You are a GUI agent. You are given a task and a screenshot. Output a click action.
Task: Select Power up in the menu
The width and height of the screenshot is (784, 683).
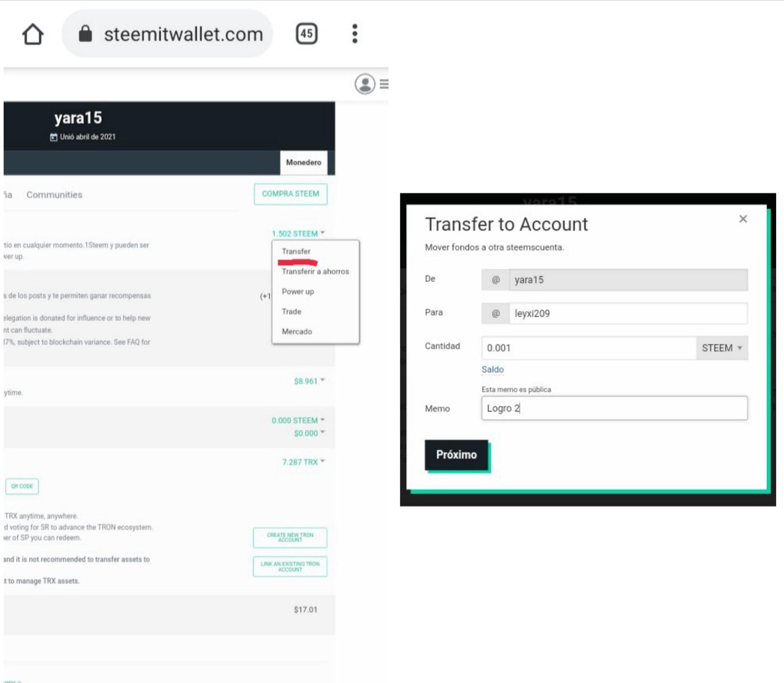tap(298, 292)
